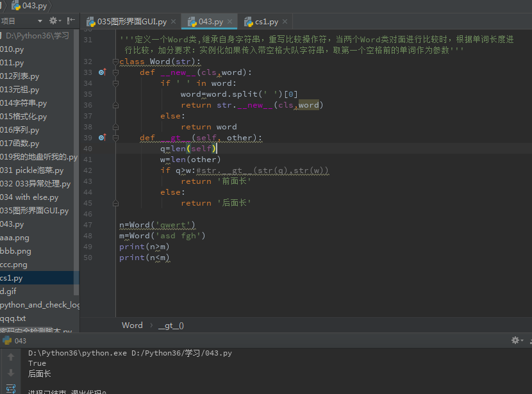The width and height of the screenshot is (532, 394).
Task: Click the project panel settings gear icon
Action: [53, 21]
